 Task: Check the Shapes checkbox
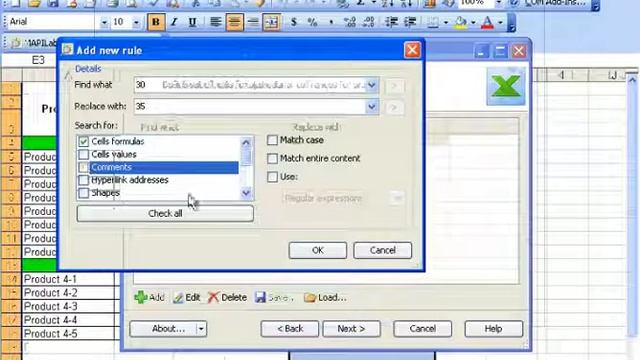click(x=83, y=193)
